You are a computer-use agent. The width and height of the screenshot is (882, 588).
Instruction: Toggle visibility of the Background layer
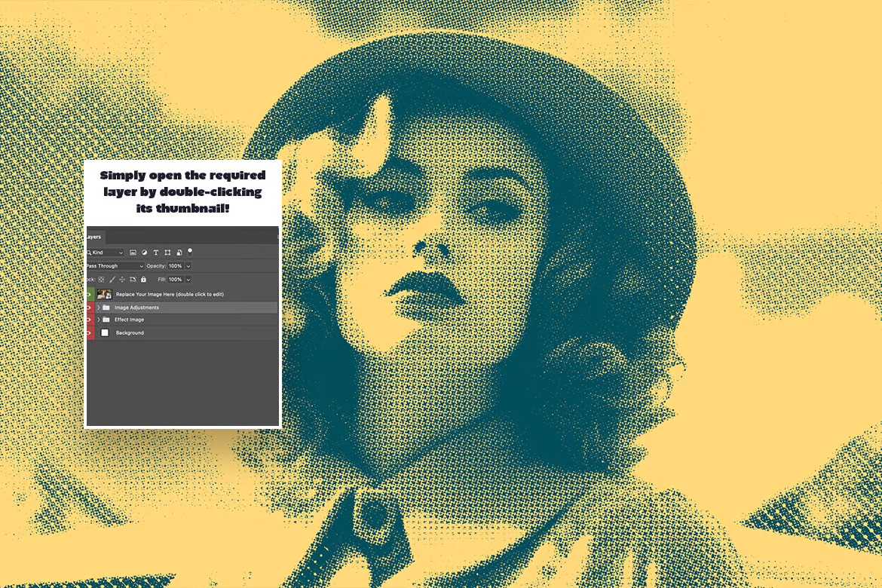pyautogui.click(x=88, y=332)
